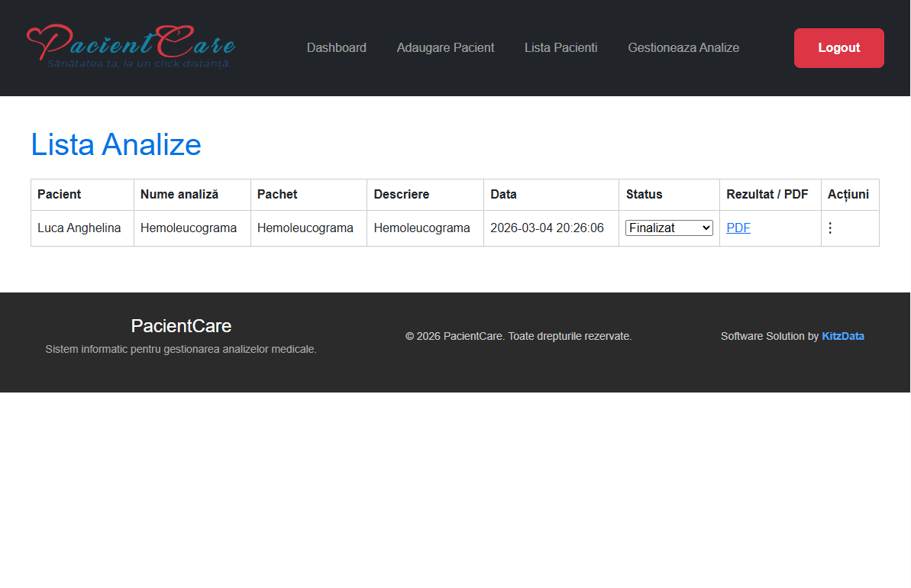Click the PacientCare heart logo
This screenshot has height=588, width=911.
[131, 47]
